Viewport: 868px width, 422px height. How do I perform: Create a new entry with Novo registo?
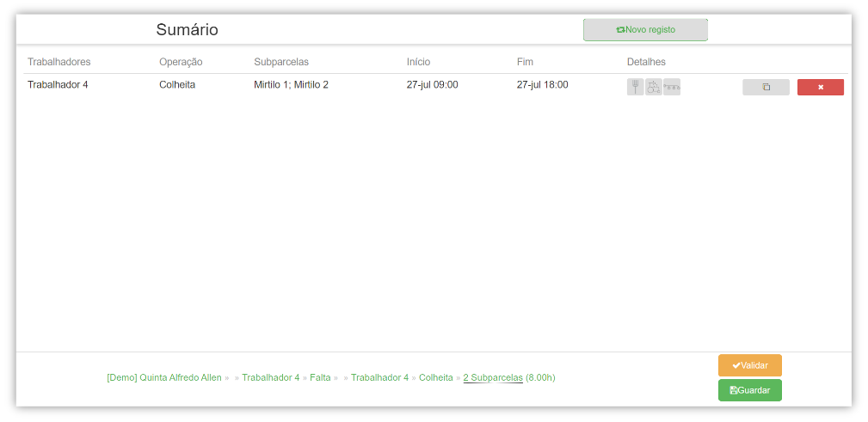click(x=645, y=30)
